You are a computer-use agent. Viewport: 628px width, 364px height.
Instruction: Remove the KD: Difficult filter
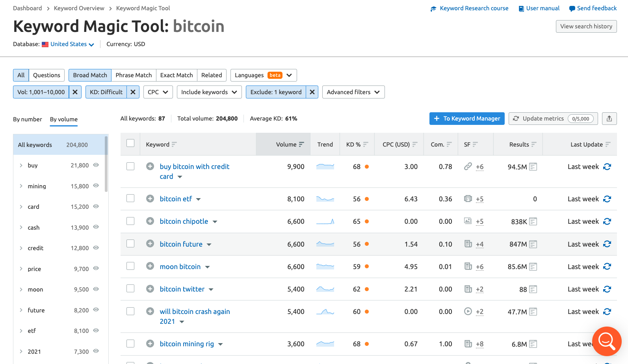pyautogui.click(x=133, y=92)
